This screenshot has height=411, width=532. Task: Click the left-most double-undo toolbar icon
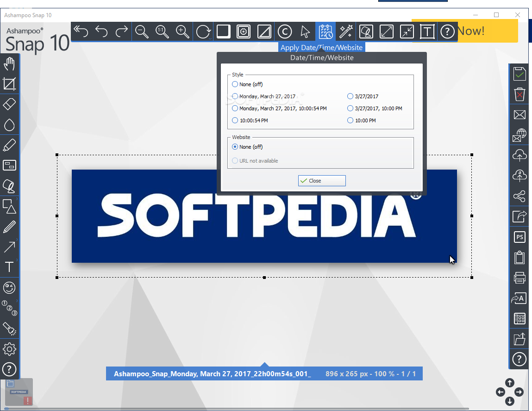pyautogui.click(x=81, y=32)
